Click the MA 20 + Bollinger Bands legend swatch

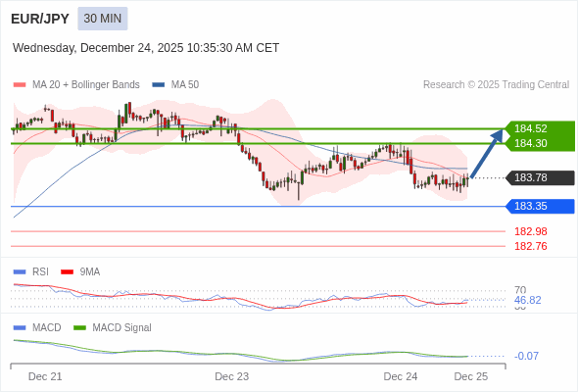pos(20,85)
